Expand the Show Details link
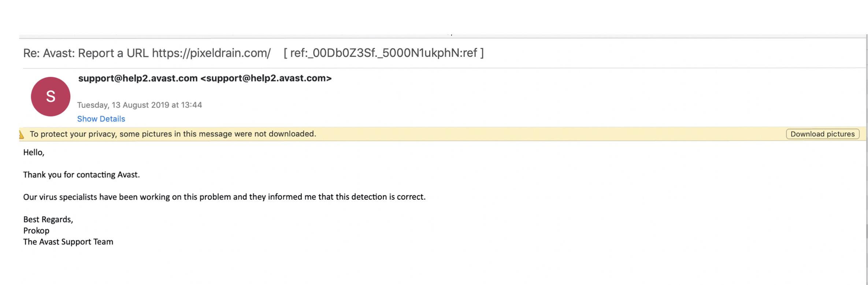This screenshot has width=868, height=285. 101,119
